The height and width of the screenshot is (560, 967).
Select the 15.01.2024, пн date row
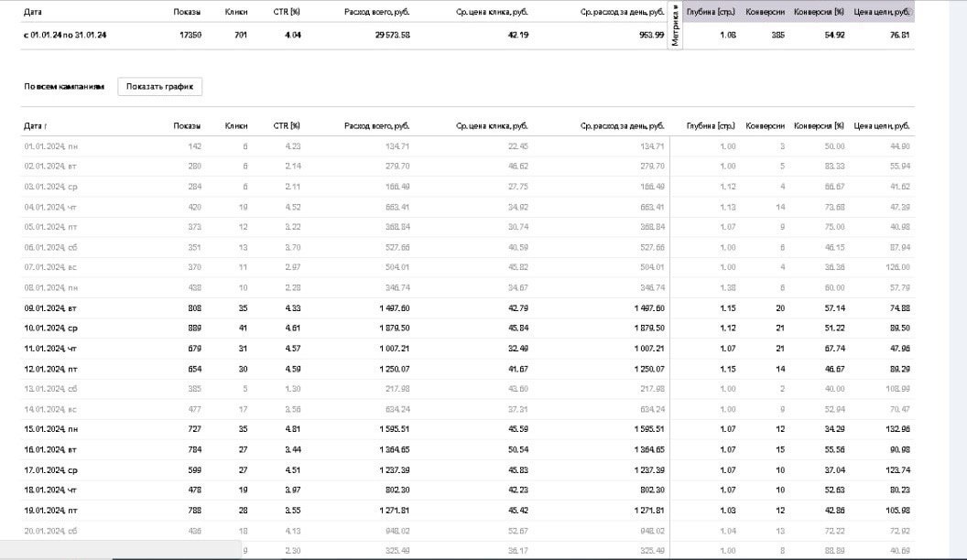50,428
